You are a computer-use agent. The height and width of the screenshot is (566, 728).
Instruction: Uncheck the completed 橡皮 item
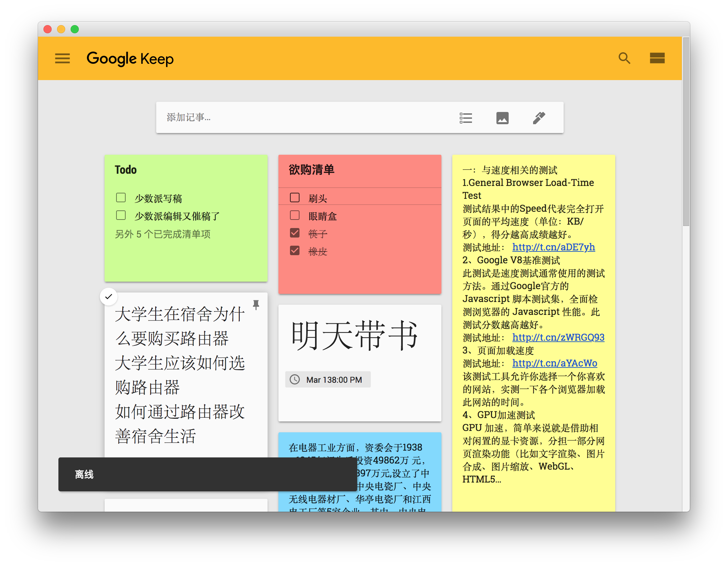coord(295,250)
